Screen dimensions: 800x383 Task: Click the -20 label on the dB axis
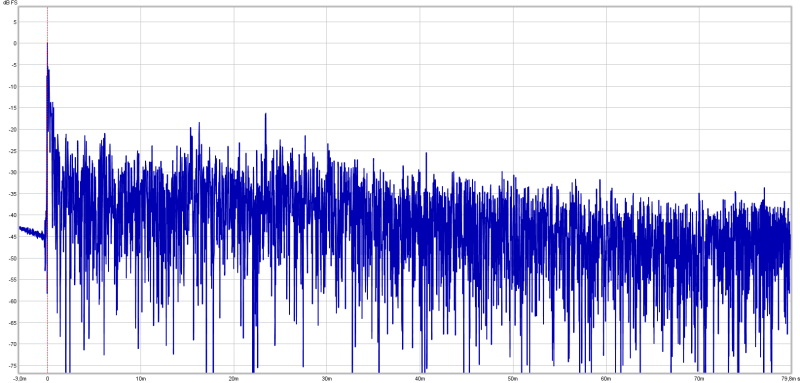pyautogui.click(x=14, y=130)
